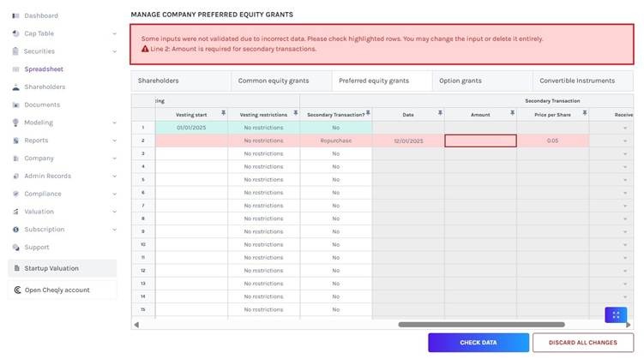Click Discard All Changes button

pos(587,343)
